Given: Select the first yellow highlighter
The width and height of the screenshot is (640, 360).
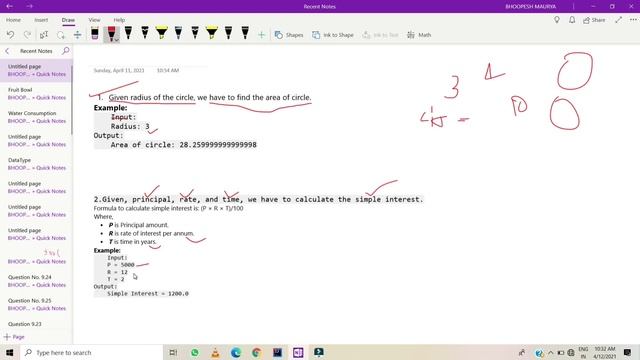Looking at the screenshot, I should 162,33.
